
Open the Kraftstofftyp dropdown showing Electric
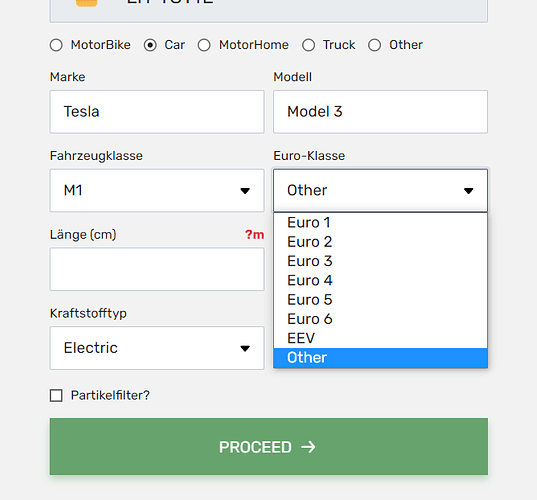157,348
